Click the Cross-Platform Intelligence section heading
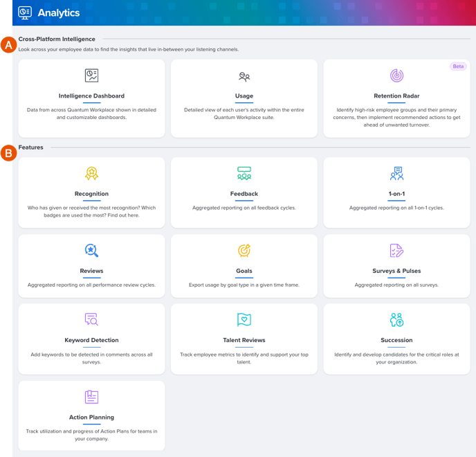Viewport: 476px width, 457px height. pos(57,39)
